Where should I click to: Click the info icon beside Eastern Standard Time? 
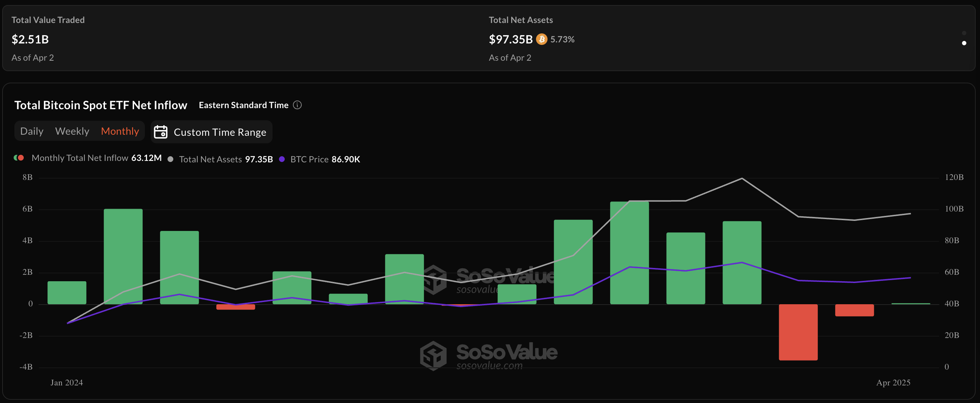[298, 105]
